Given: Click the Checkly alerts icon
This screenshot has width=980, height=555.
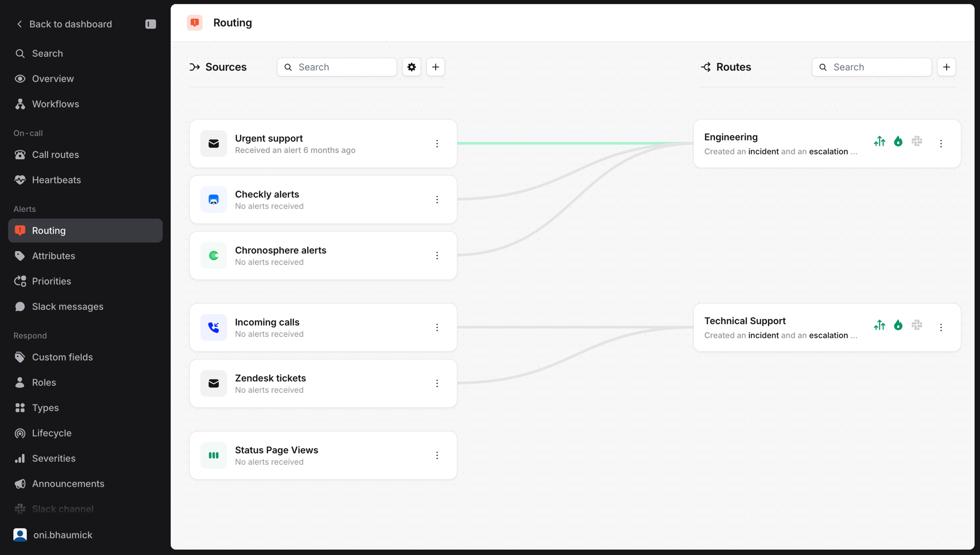Looking at the screenshot, I should [214, 199].
